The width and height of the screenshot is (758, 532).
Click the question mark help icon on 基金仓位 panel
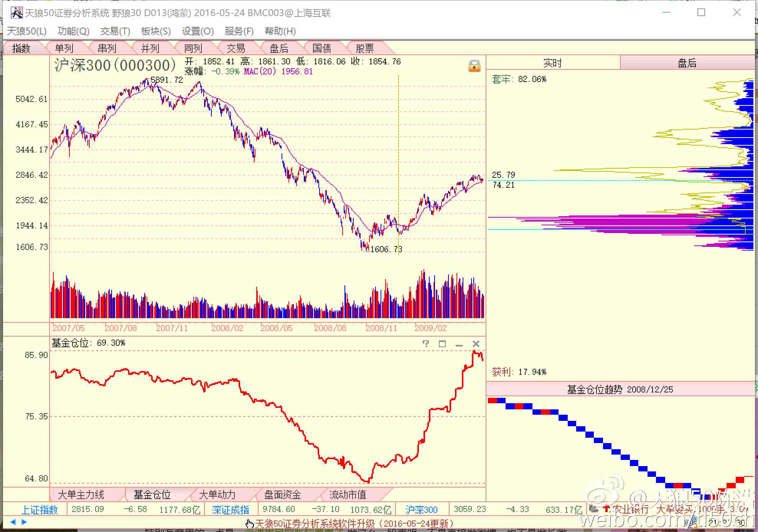click(x=425, y=343)
